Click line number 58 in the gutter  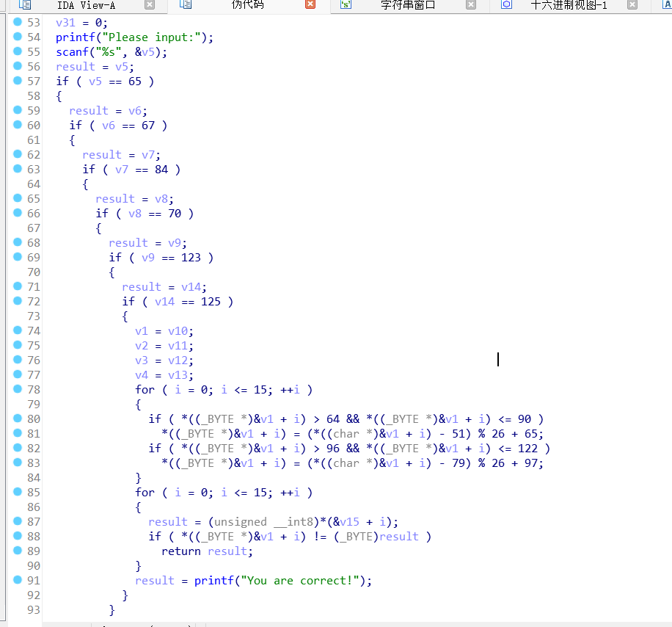[34, 96]
